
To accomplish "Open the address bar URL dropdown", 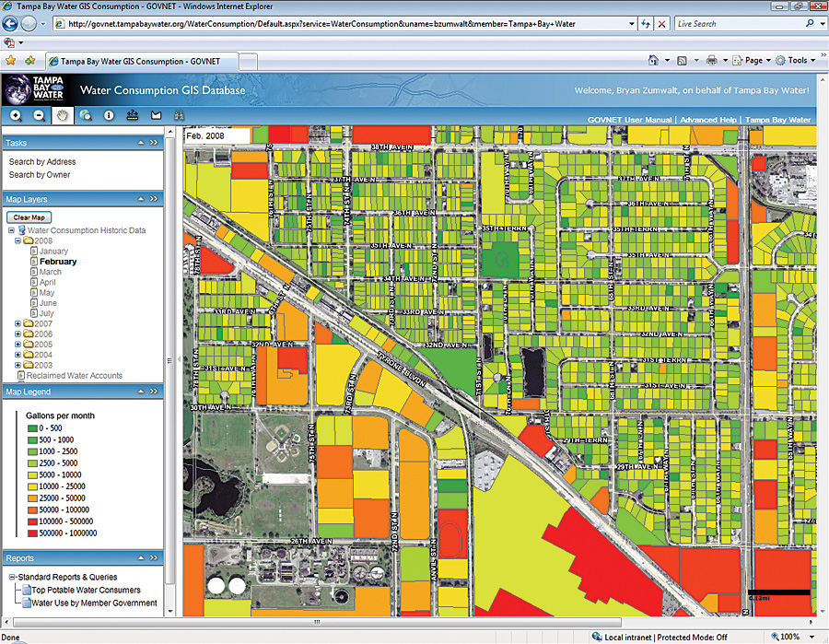I will [632, 24].
